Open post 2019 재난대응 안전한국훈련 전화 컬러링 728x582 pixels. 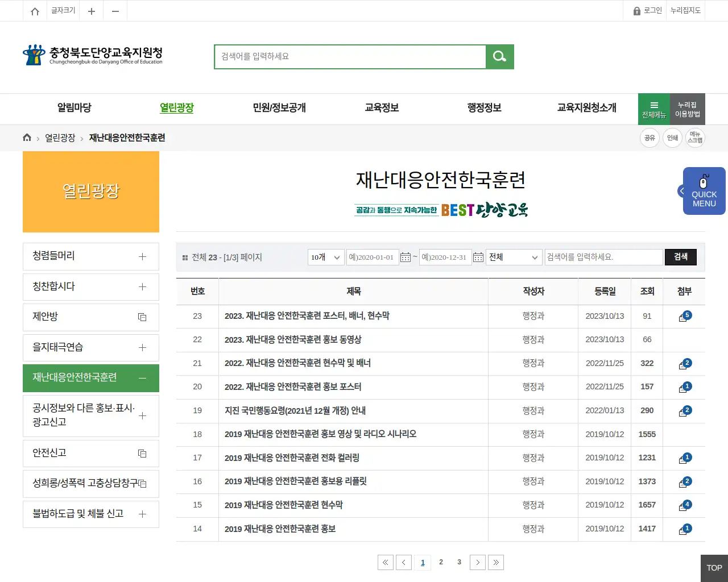coord(292,458)
